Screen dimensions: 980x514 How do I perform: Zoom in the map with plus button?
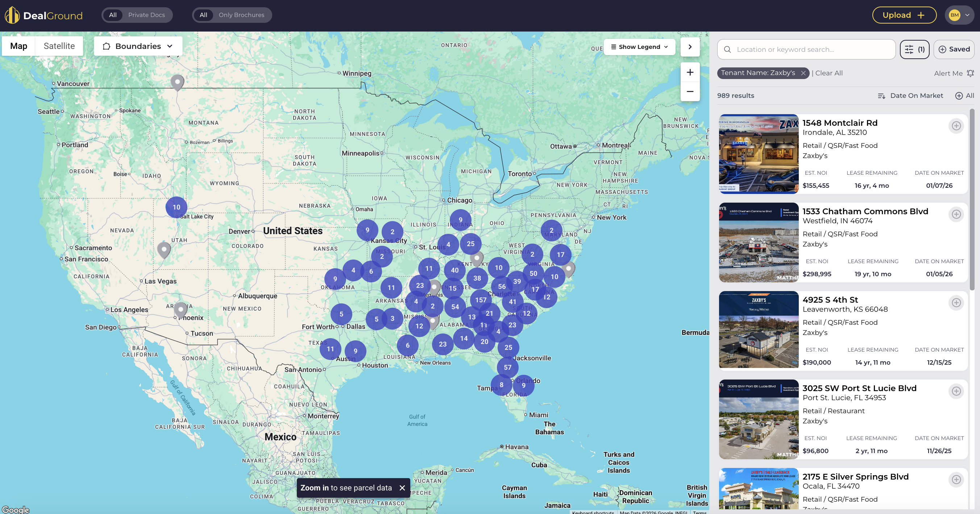click(690, 72)
